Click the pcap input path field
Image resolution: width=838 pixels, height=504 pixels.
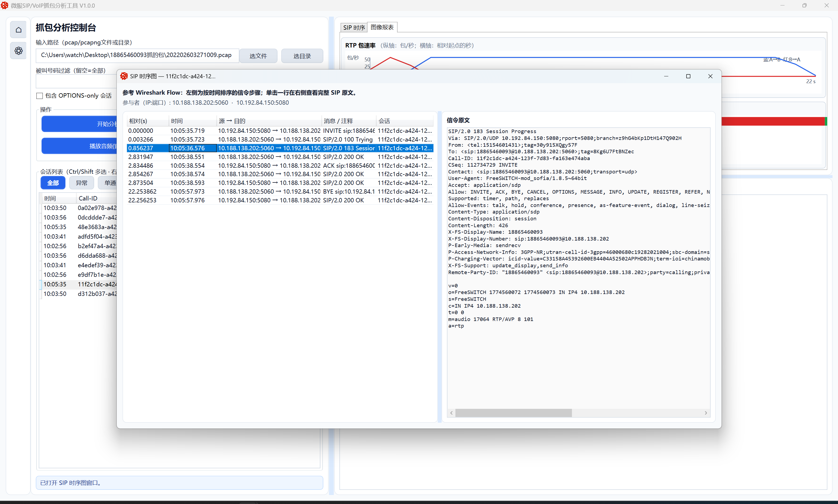point(137,55)
